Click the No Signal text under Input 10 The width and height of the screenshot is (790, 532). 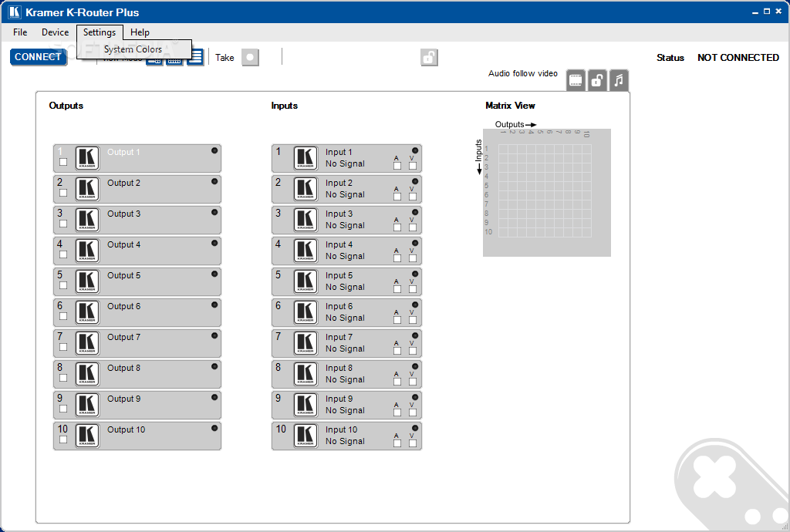click(x=345, y=441)
